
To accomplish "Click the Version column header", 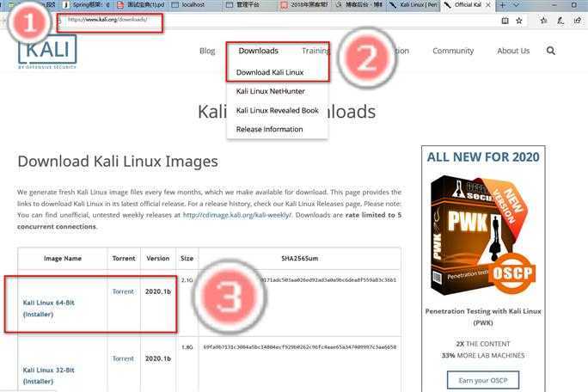I will coord(158,259).
